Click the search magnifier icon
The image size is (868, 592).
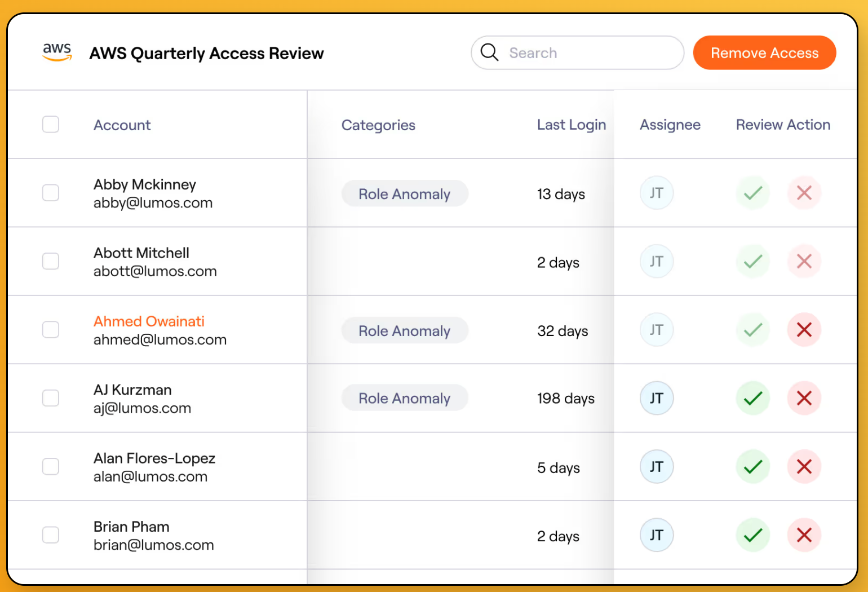click(x=489, y=52)
